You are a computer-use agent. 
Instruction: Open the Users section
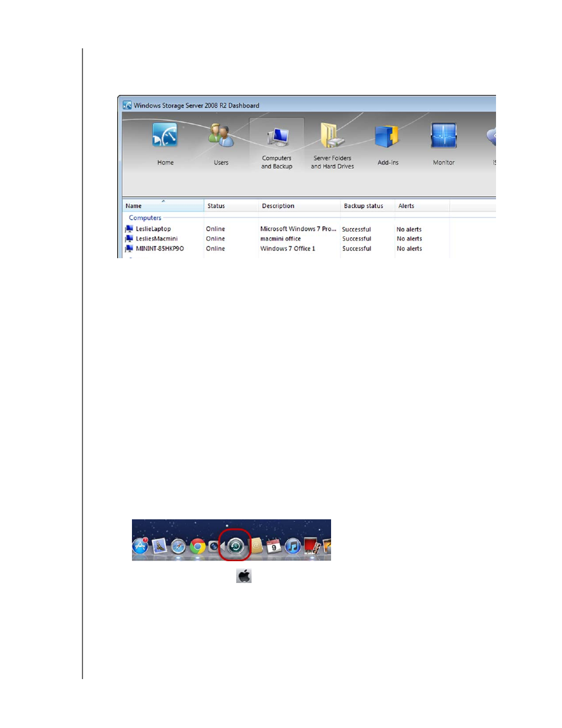pos(221,144)
